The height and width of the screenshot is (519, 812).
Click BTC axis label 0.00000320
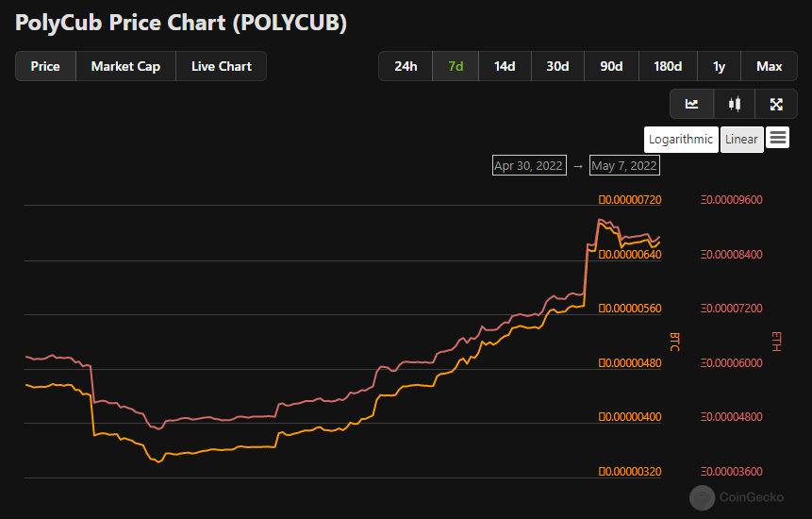(x=630, y=472)
